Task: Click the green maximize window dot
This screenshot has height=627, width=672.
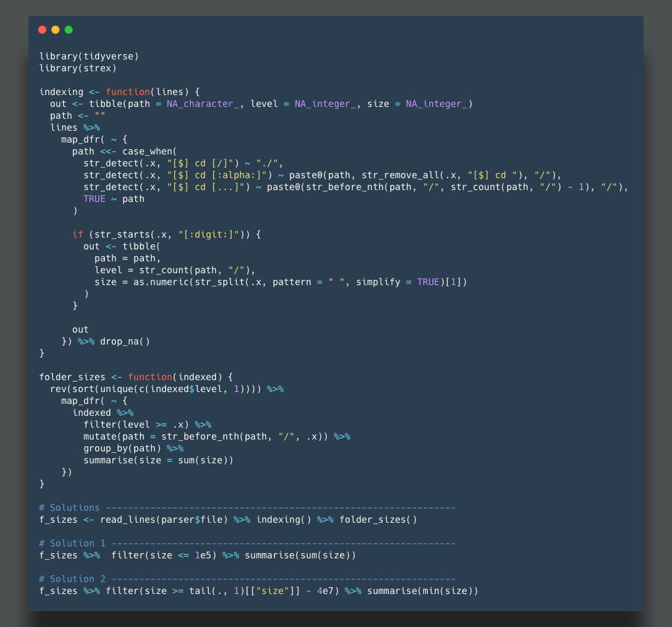Action: click(x=69, y=30)
